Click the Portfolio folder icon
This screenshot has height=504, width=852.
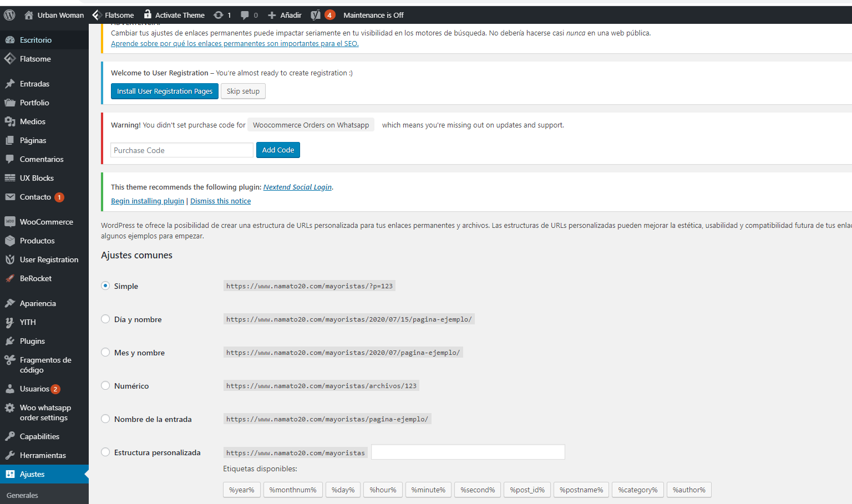[10, 103]
